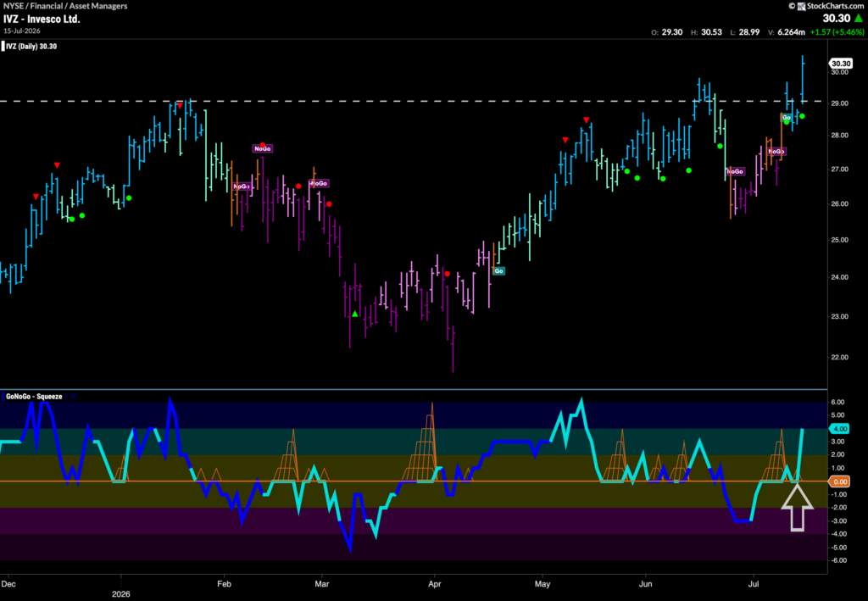The image size is (868, 601).
Task: Click the 29.00 price axis label
Action: (x=839, y=103)
